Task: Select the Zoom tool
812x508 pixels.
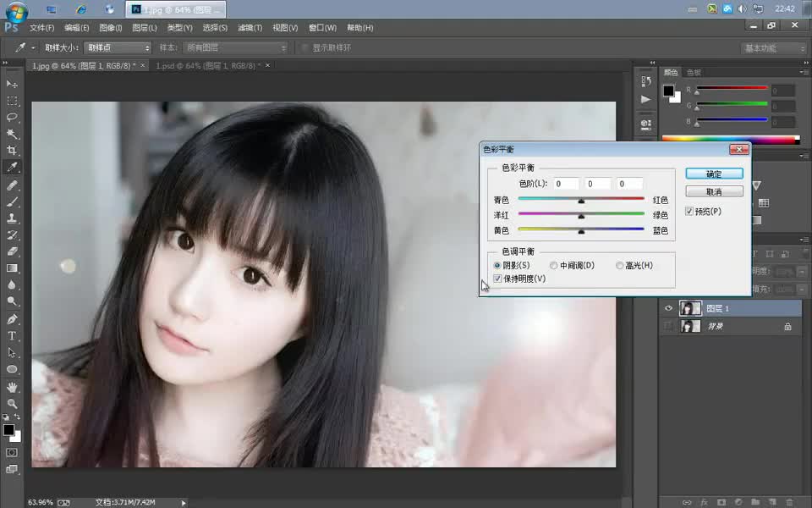Action: pos(11,402)
